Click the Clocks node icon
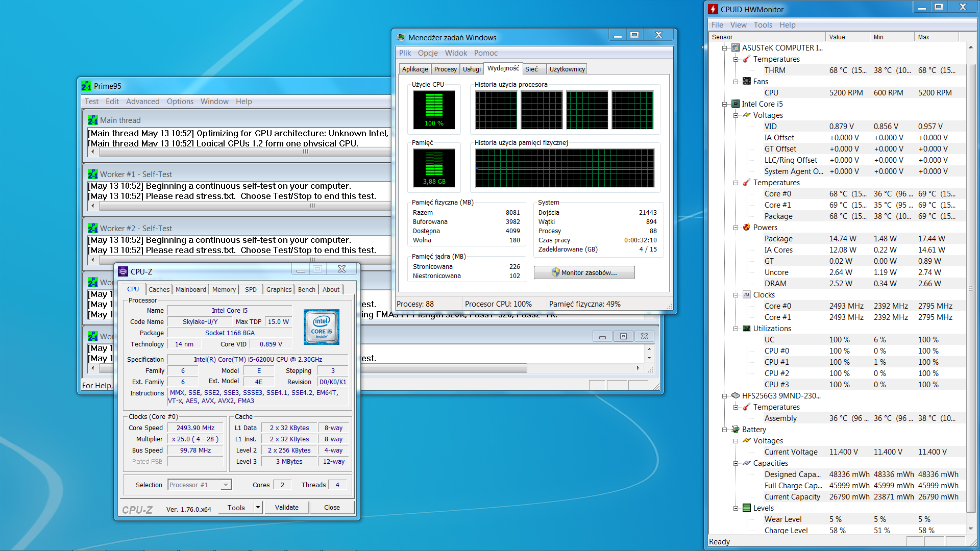Screen dimensions: 980x551 747,295
